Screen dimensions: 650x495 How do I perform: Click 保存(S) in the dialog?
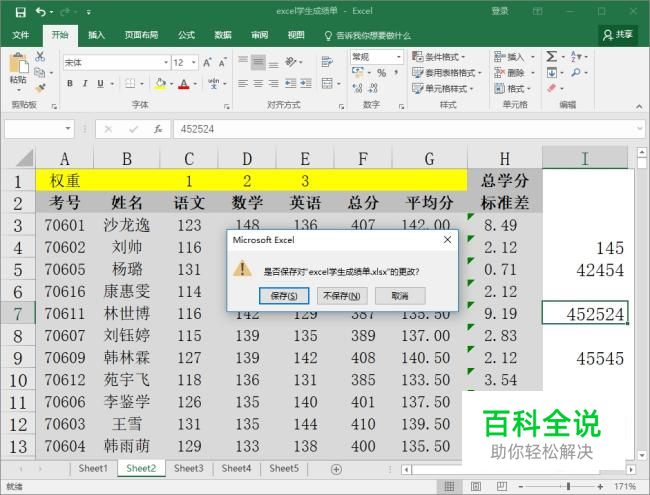(x=284, y=296)
